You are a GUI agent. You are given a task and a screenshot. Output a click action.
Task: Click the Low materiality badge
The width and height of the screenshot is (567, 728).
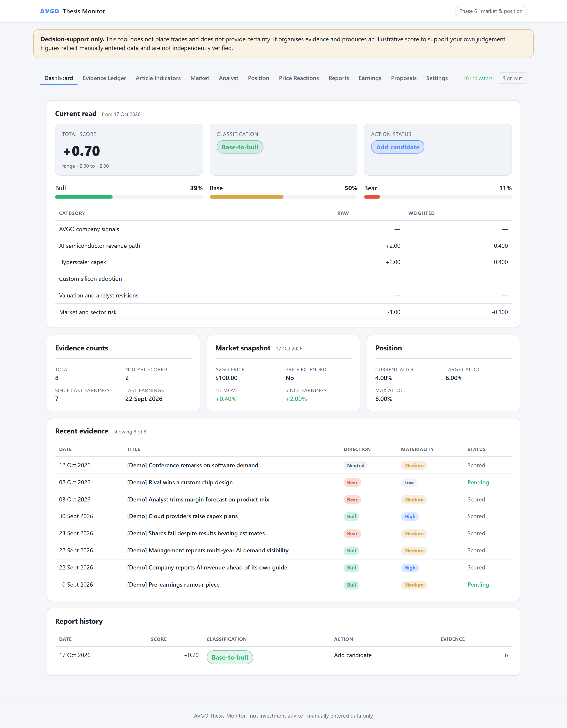tap(409, 483)
